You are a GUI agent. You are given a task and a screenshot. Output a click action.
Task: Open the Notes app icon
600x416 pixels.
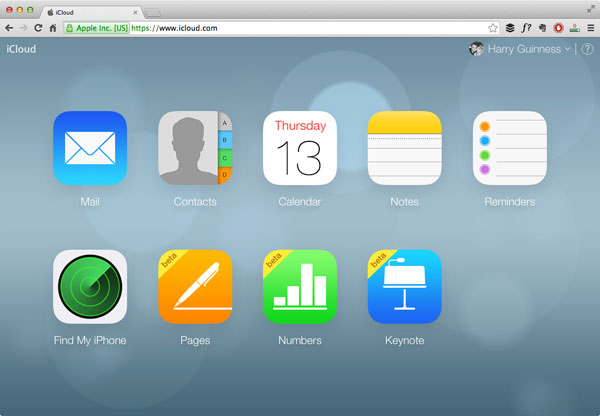click(404, 148)
